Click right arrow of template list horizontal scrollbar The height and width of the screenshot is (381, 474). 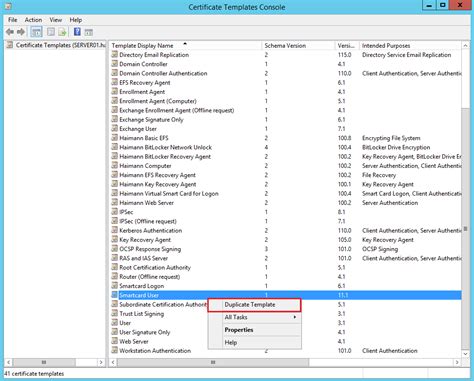point(457,362)
